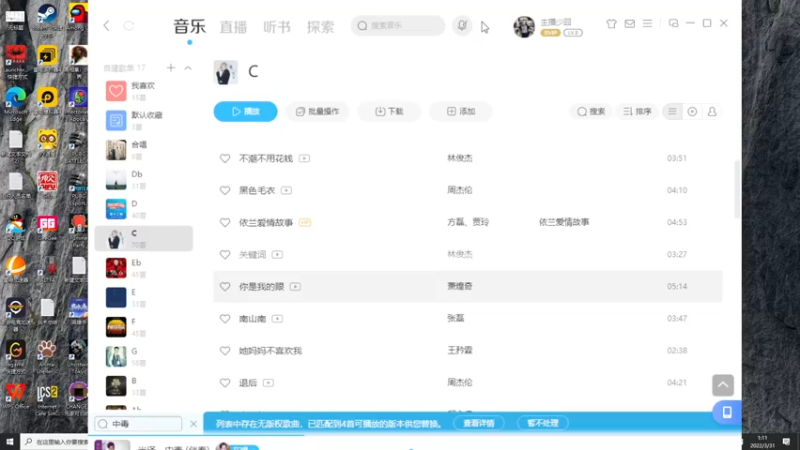Focus the 搜索音乐 search field
Screen dimensions: 800x450
pyautogui.click(x=398, y=26)
